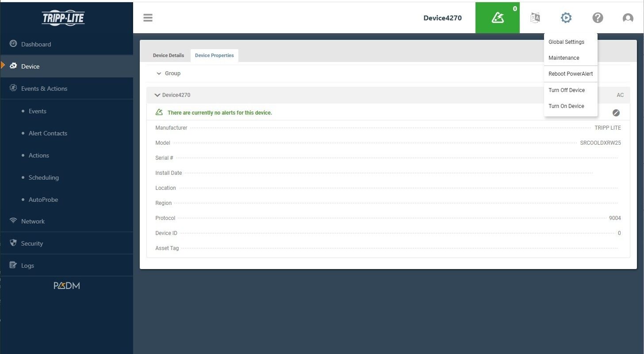Select the Device Properties tab
644x354 pixels.
214,55
